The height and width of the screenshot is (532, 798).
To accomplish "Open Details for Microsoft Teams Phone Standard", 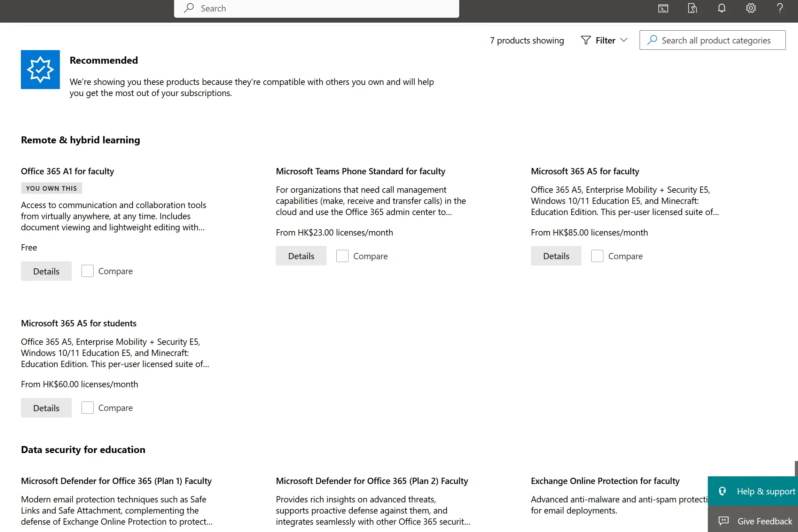I will click(301, 256).
